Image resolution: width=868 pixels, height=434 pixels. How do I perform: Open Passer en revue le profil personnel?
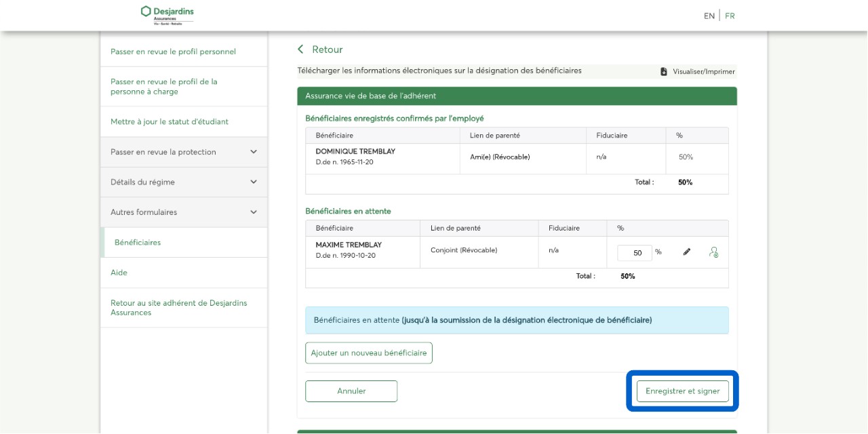(x=173, y=52)
